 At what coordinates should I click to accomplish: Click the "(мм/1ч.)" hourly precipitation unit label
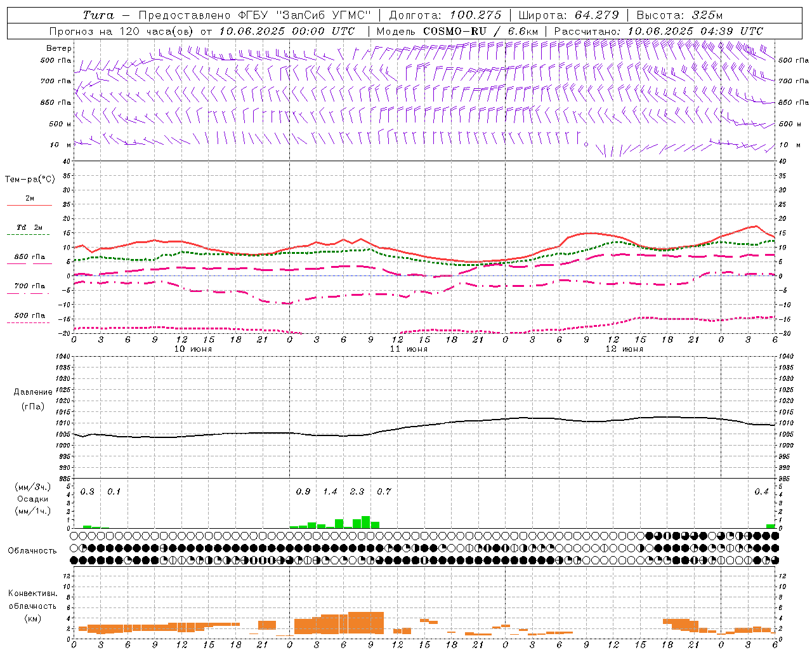(x=33, y=511)
